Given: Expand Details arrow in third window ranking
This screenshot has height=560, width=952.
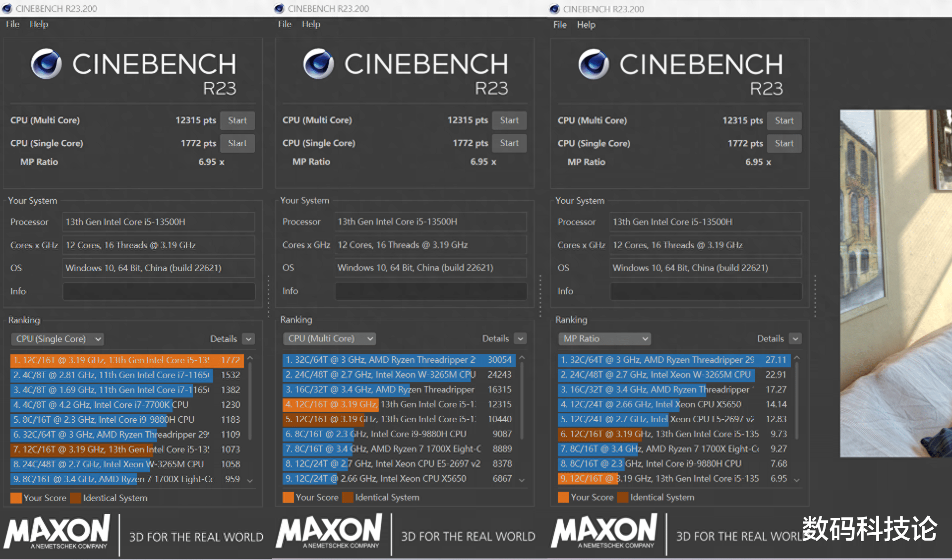Looking at the screenshot, I should [795, 338].
